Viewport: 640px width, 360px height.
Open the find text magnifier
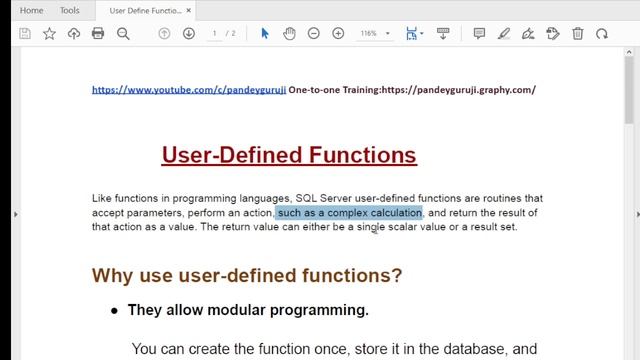point(123,33)
